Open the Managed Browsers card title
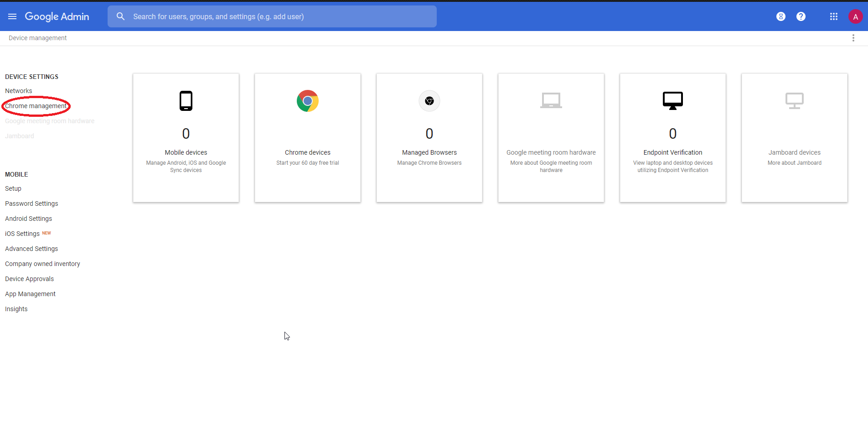This screenshot has height=428, width=868. (x=429, y=152)
